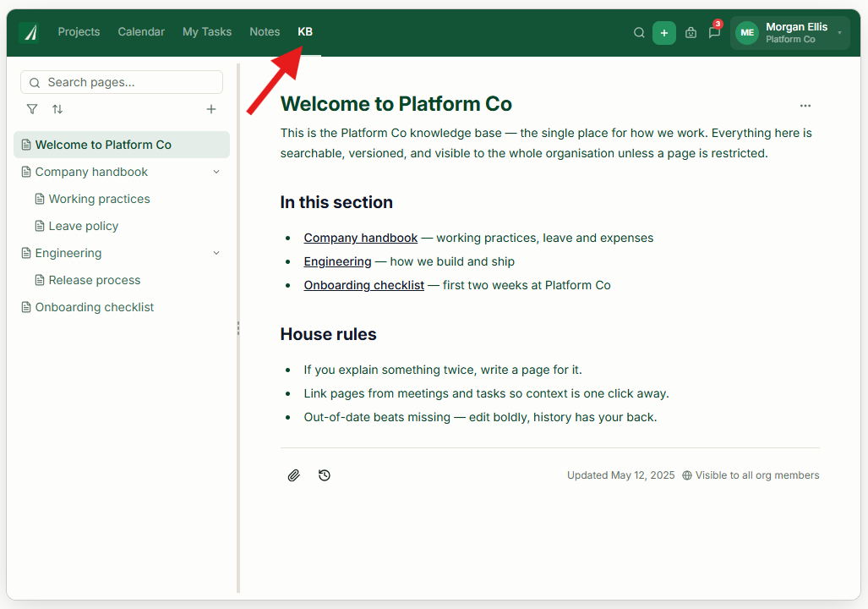Image resolution: width=868 pixels, height=609 pixels.
Task: Open the robot assistant icon
Action: tap(691, 33)
